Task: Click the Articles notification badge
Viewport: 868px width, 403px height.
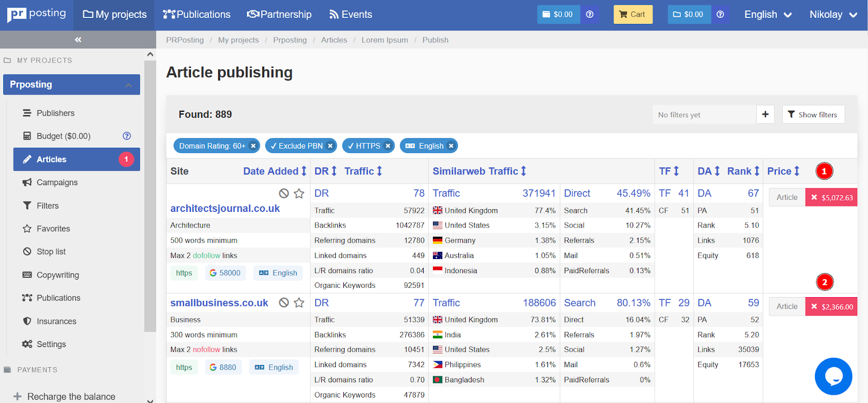Action: pyautogui.click(x=126, y=159)
